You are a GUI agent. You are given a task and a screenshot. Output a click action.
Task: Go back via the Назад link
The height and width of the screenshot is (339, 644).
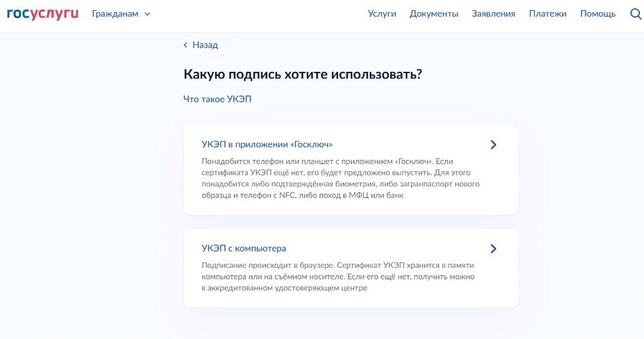pos(200,45)
